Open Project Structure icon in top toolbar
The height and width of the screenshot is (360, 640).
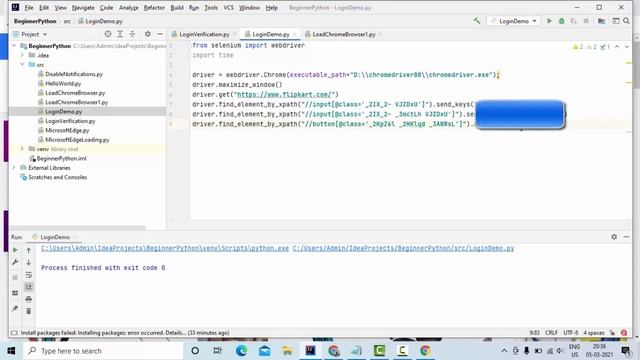point(601,21)
